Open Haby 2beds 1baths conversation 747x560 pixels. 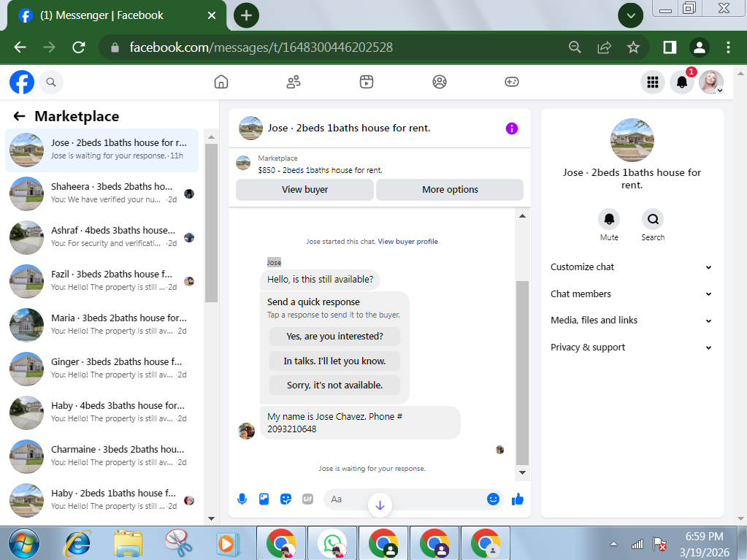coord(102,500)
